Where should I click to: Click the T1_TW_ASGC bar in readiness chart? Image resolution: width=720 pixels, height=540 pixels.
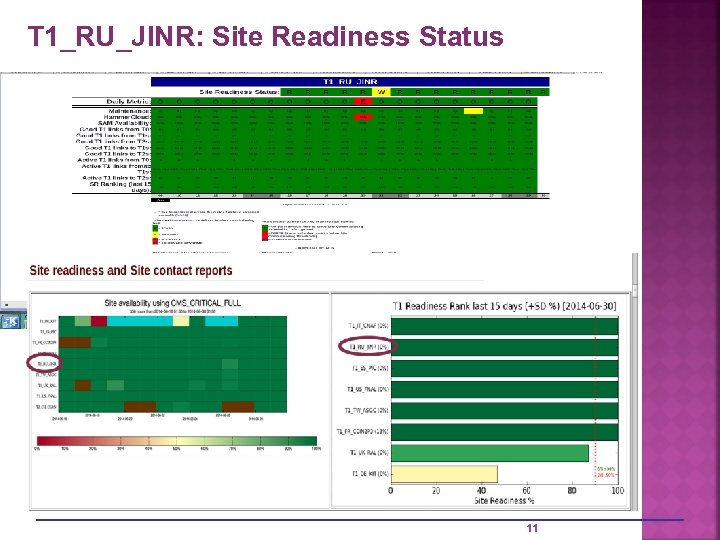coord(505,411)
